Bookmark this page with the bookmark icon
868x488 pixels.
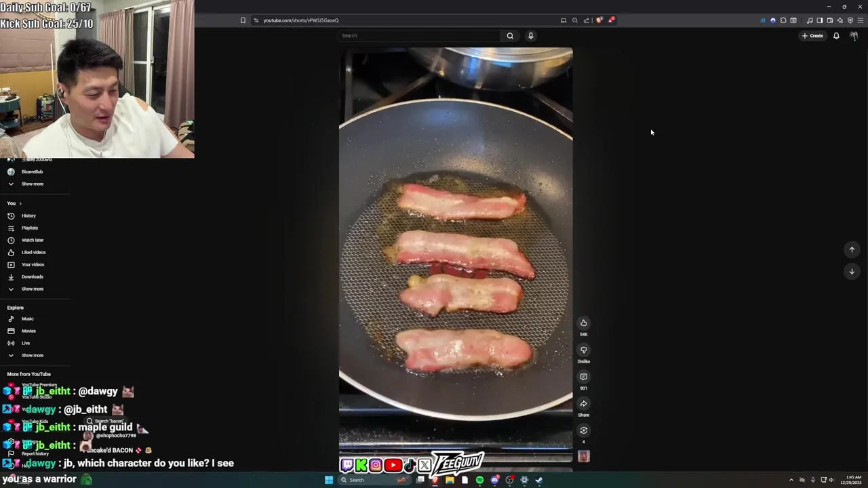(x=243, y=20)
